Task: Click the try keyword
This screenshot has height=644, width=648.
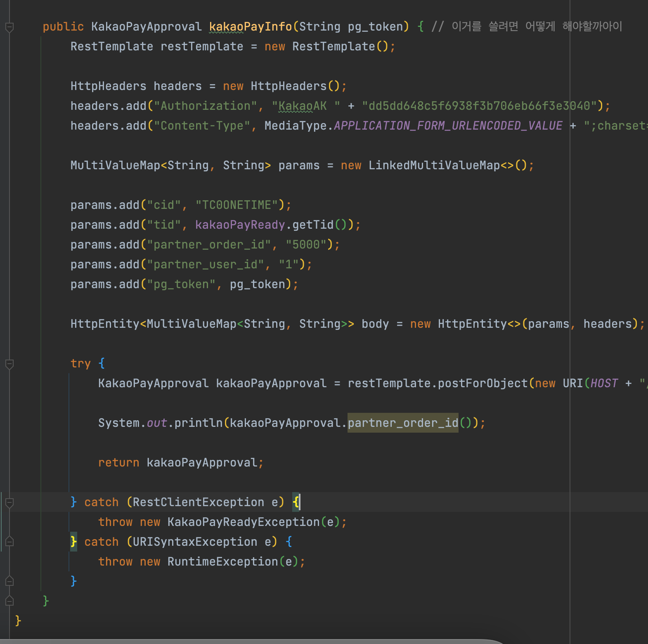Action: coord(80,363)
